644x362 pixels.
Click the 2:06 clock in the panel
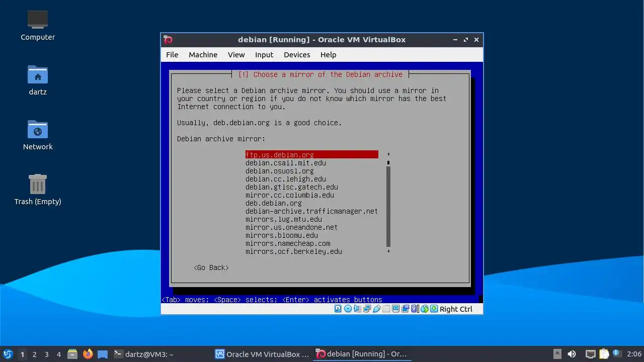(634, 354)
